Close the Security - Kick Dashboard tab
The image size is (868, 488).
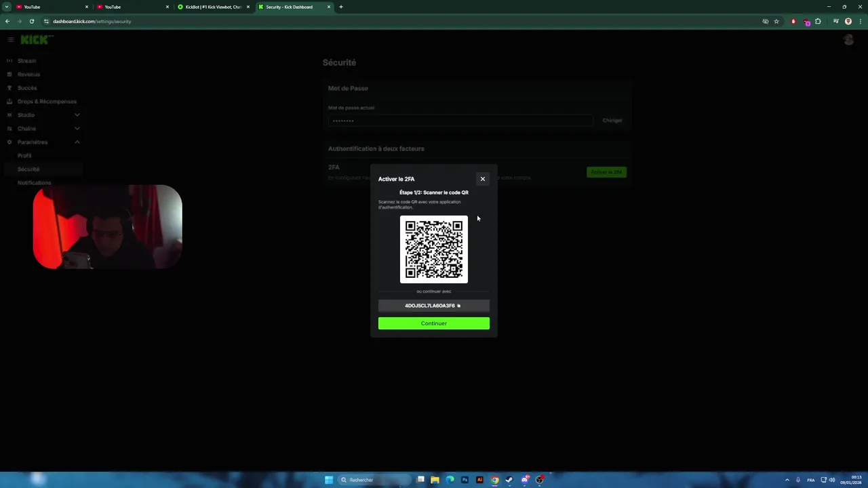coord(329,7)
